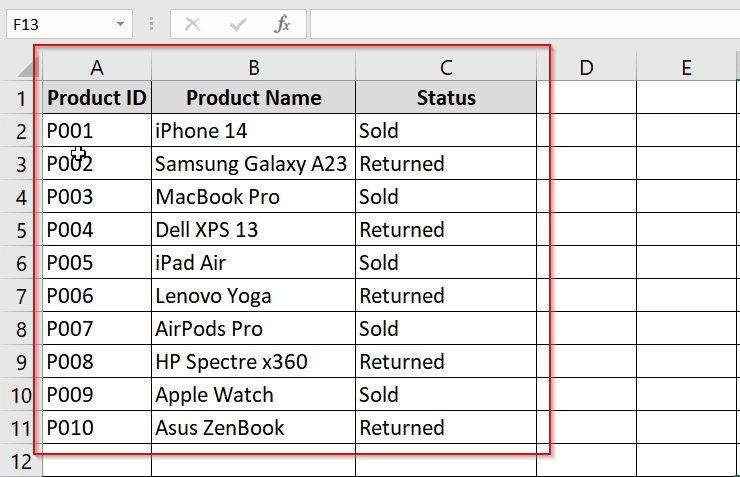The width and height of the screenshot is (740, 477).
Task: Click the Select All corner triangle
Action: 28,68
